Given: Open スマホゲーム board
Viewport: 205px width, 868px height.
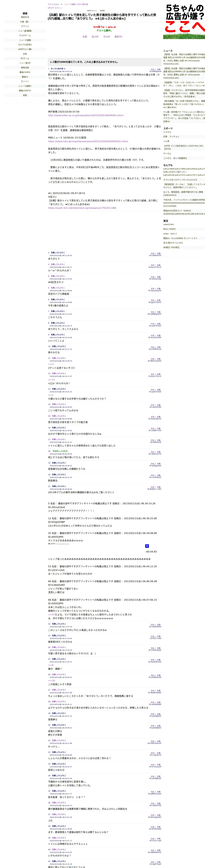Looking at the screenshot, I should coord(25,35).
